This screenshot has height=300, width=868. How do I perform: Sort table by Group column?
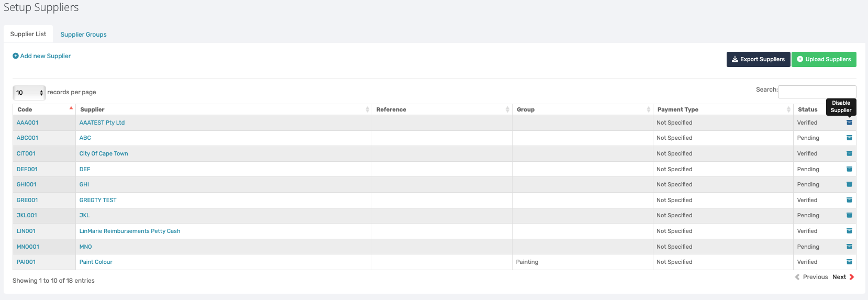click(x=583, y=109)
